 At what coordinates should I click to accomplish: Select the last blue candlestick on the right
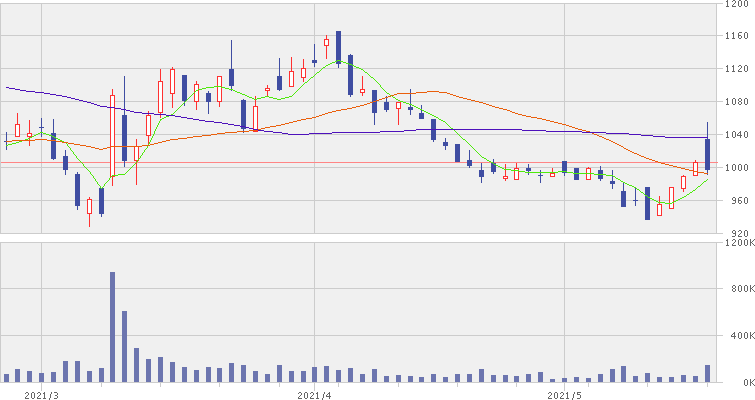(707, 153)
